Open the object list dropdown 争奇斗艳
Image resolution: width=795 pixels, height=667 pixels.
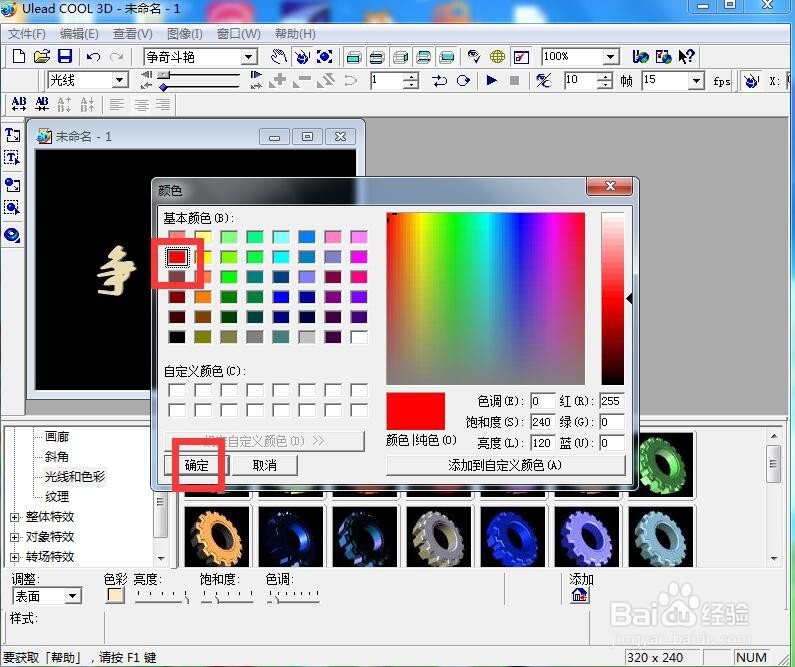[248, 57]
